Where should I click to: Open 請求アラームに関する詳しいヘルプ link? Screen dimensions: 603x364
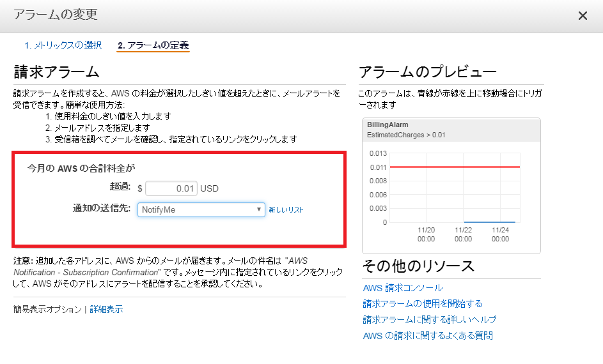[430, 319]
